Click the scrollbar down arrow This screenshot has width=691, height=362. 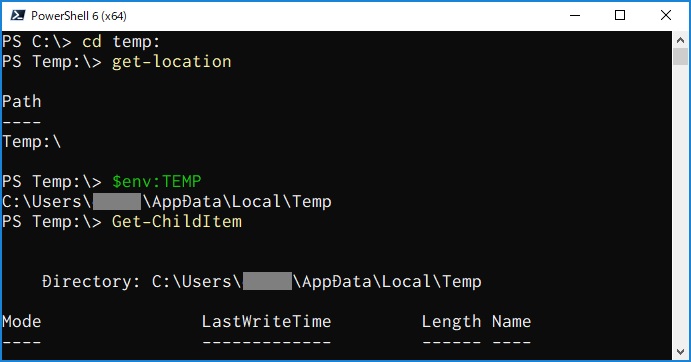click(680, 351)
